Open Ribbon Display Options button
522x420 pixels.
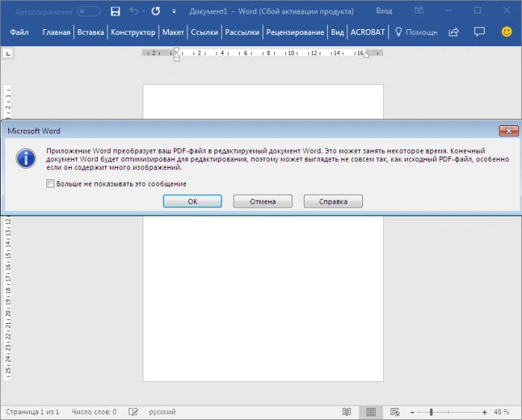[419, 10]
